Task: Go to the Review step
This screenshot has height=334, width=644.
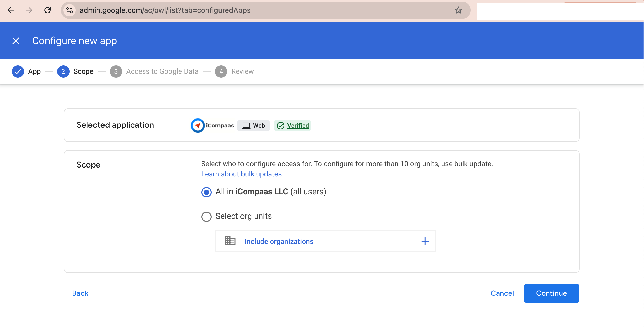Action: 242,71
